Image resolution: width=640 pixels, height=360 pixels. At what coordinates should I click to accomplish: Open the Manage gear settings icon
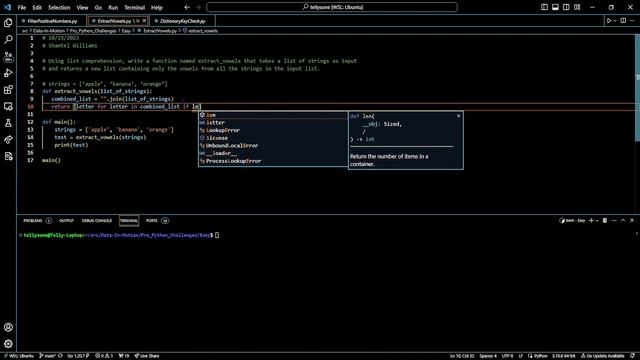8,344
